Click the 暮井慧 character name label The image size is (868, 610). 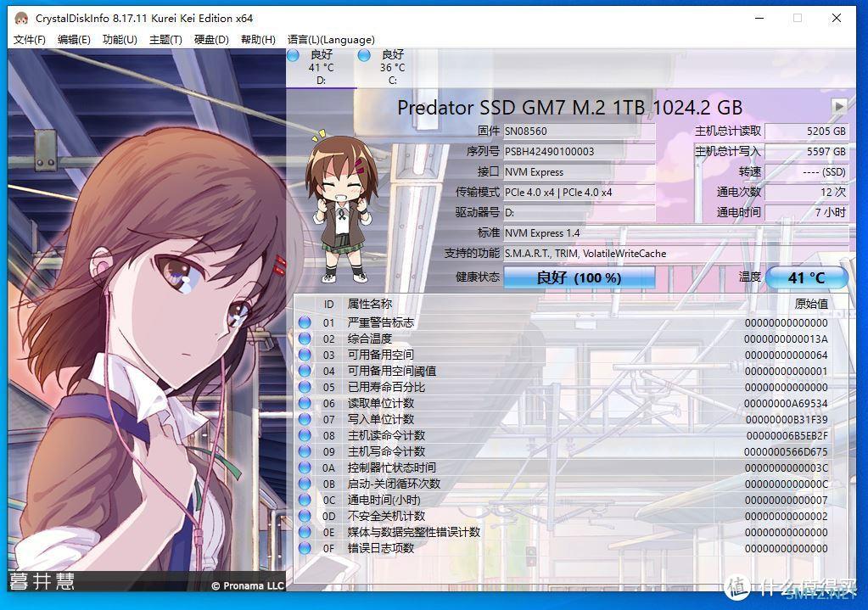42,581
